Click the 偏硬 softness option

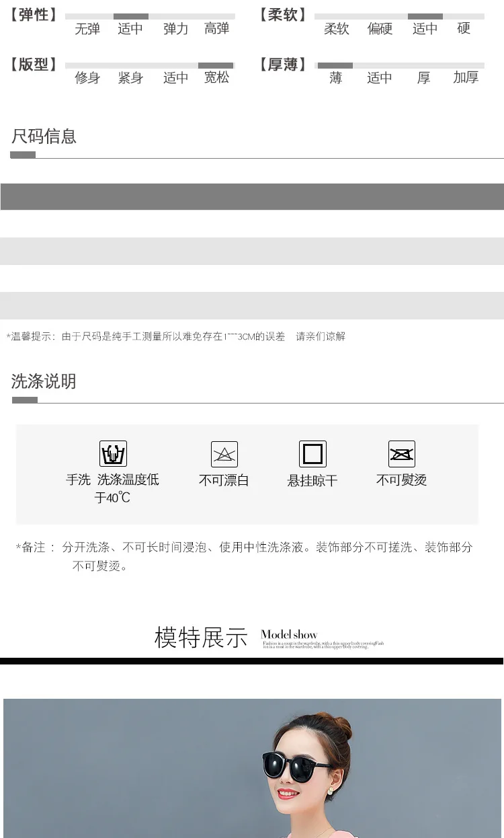(380, 29)
